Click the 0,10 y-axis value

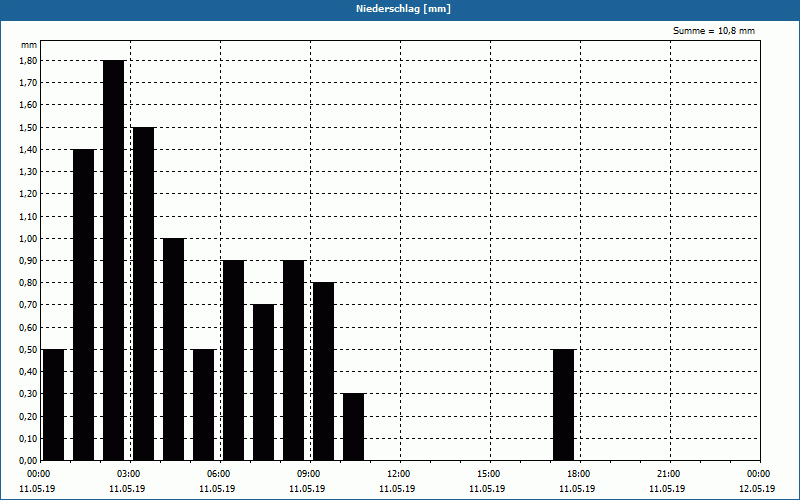pyautogui.click(x=29, y=438)
